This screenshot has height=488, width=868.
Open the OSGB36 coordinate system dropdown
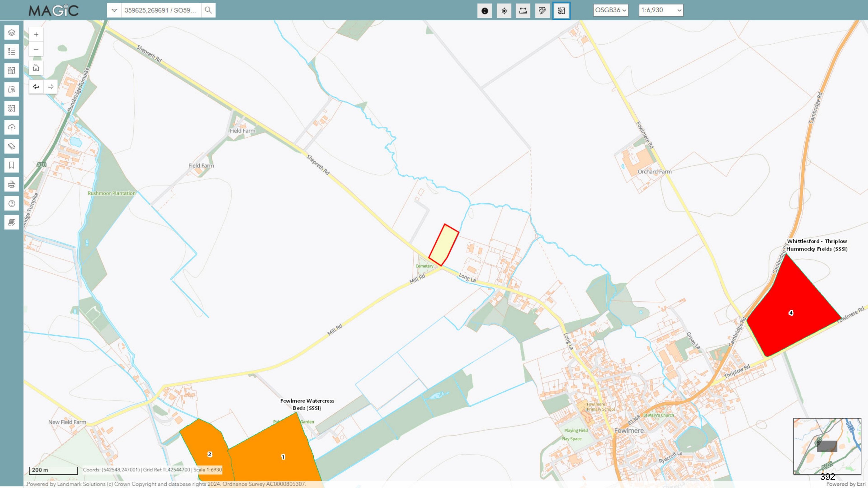[x=610, y=10]
